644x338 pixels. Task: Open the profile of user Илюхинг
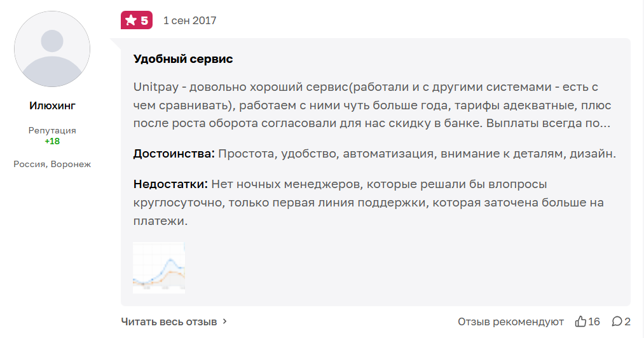[x=52, y=105]
